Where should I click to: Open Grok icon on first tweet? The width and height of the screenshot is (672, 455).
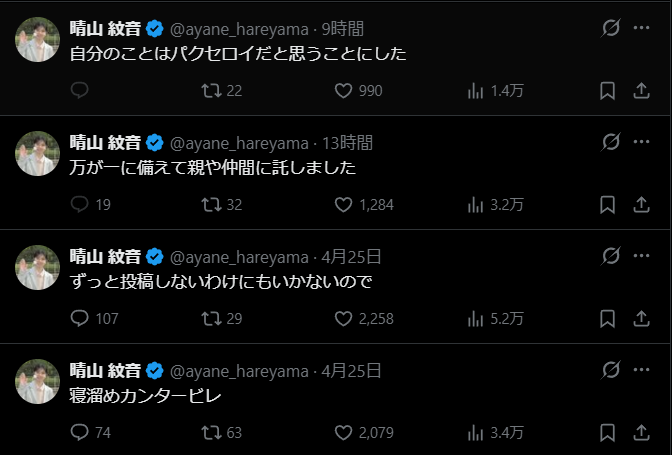click(609, 28)
